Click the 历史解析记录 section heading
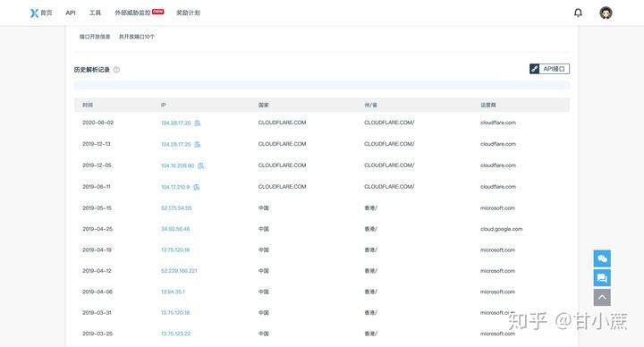The height and width of the screenshot is (347, 644). pyautogui.click(x=92, y=70)
